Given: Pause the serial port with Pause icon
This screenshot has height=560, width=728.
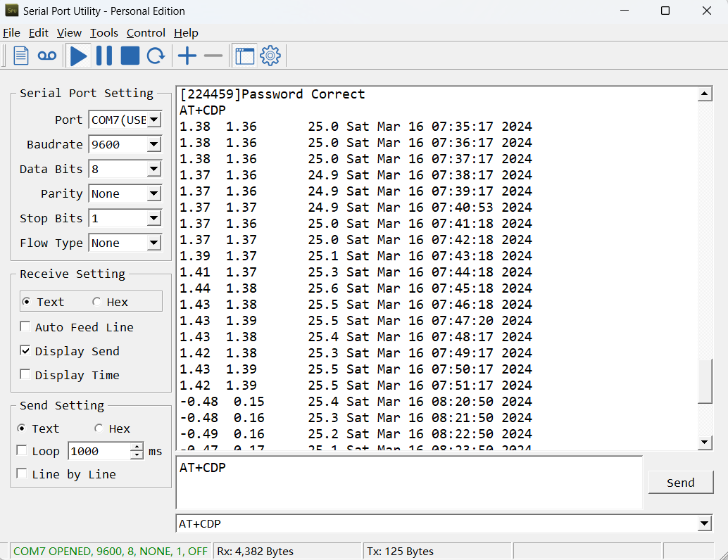Looking at the screenshot, I should [104, 56].
